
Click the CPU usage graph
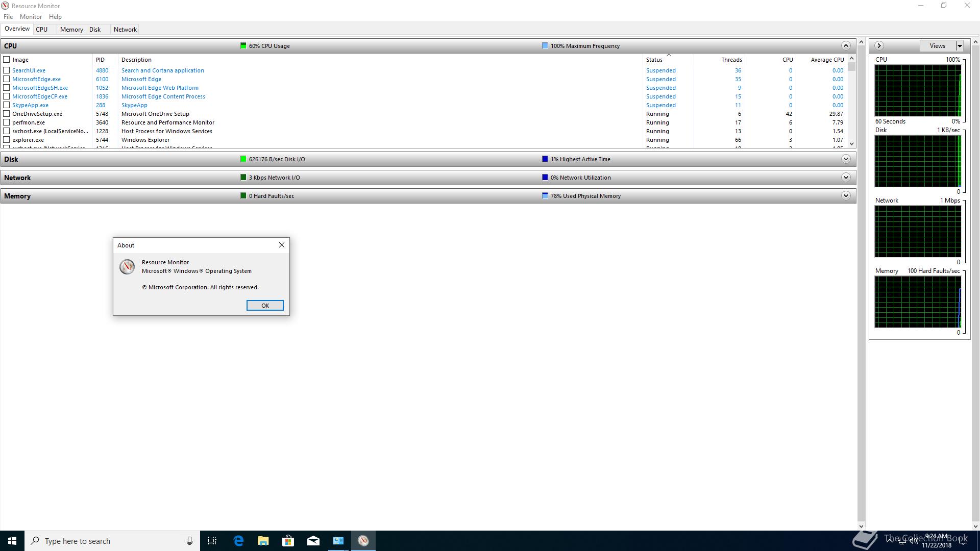(918, 91)
